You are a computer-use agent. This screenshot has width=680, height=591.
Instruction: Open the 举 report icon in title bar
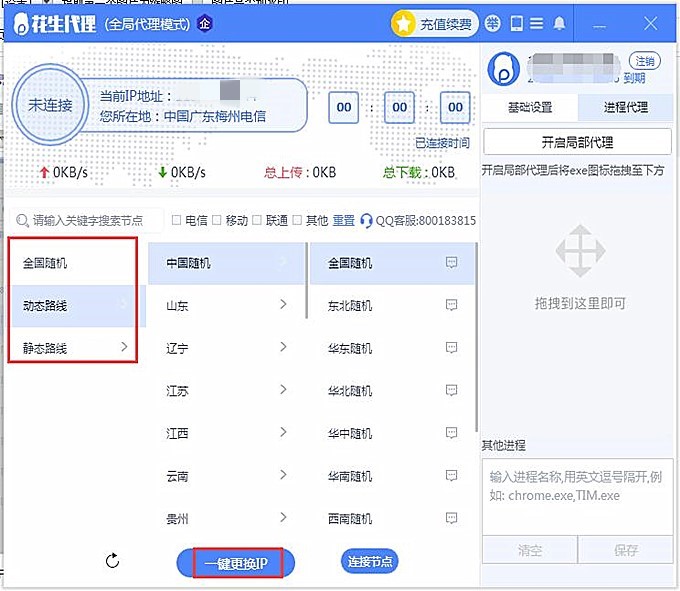coord(492,23)
